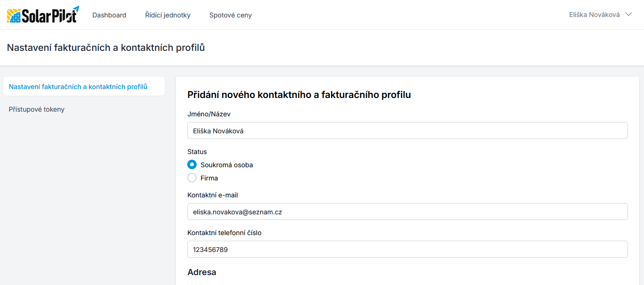Click into the Kontaktní e-mail field
644x285 pixels.
pyautogui.click(x=407, y=212)
